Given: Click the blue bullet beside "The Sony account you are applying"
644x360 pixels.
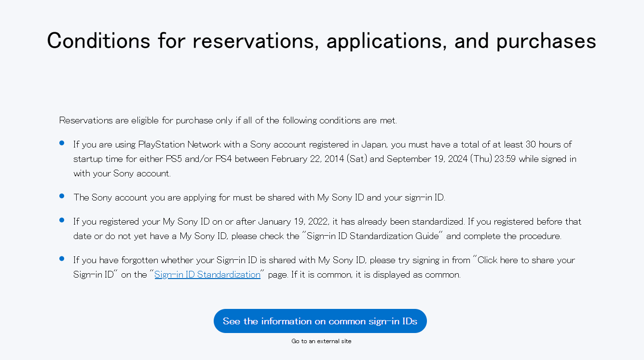Looking at the screenshot, I should pyautogui.click(x=62, y=196).
